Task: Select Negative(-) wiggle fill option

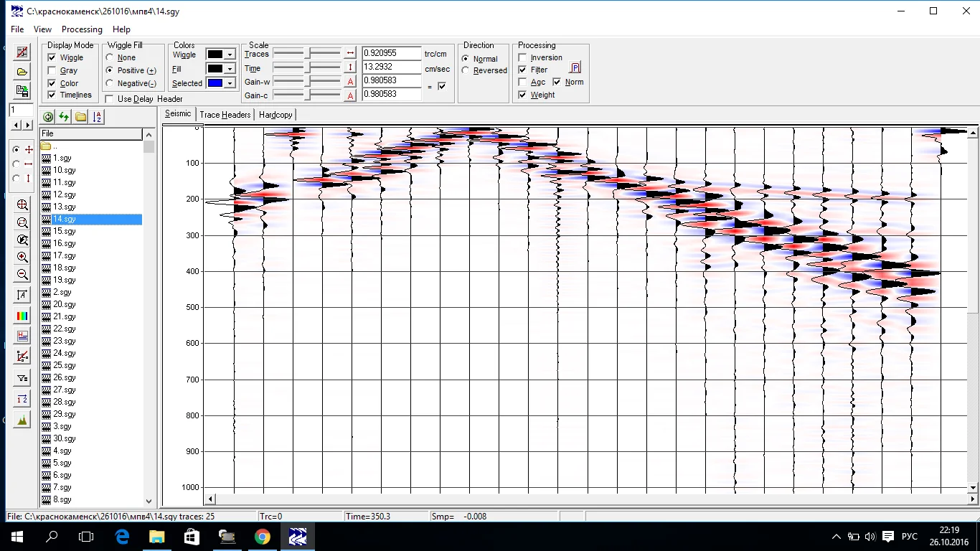Action: (x=110, y=83)
